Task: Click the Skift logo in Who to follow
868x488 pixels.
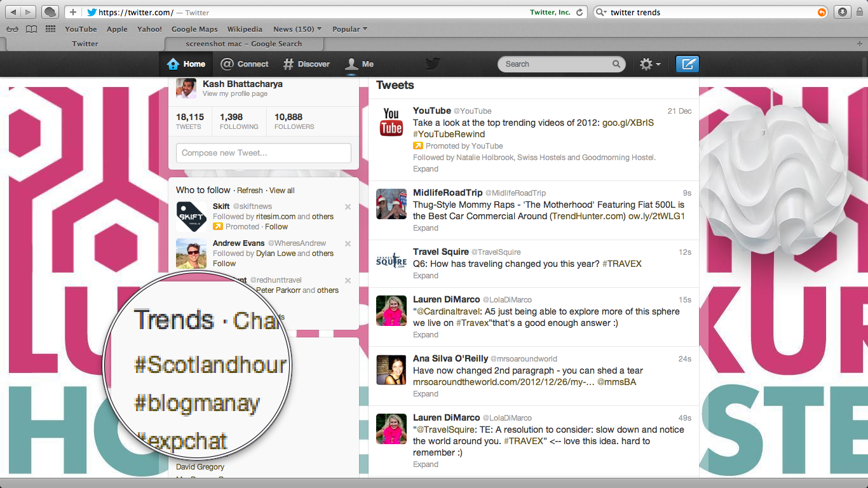Action: click(x=191, y=217)
